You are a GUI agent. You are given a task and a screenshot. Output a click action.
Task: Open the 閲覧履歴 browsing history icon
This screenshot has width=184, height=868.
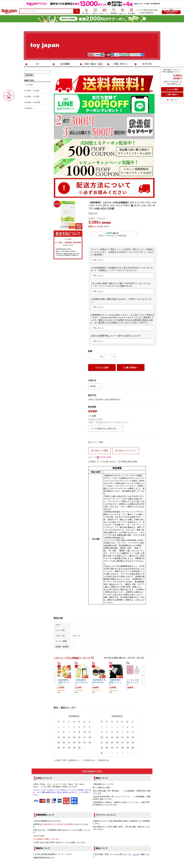114,11
